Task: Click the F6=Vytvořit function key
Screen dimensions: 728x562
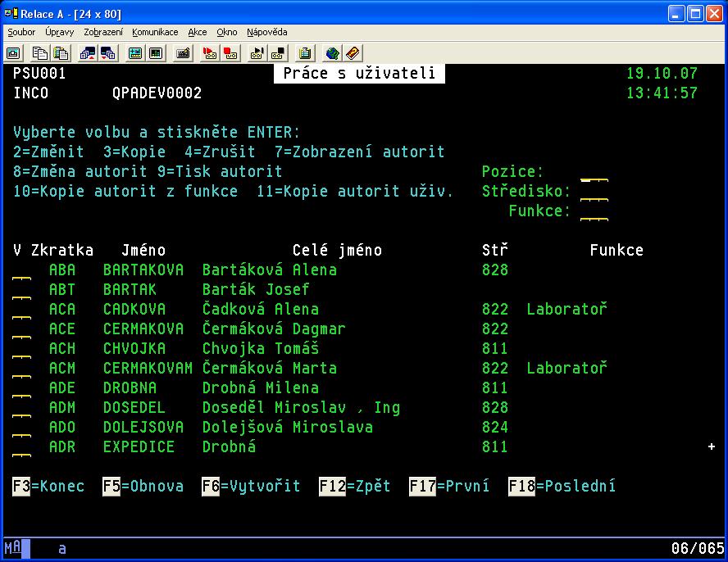Action: 251,486
